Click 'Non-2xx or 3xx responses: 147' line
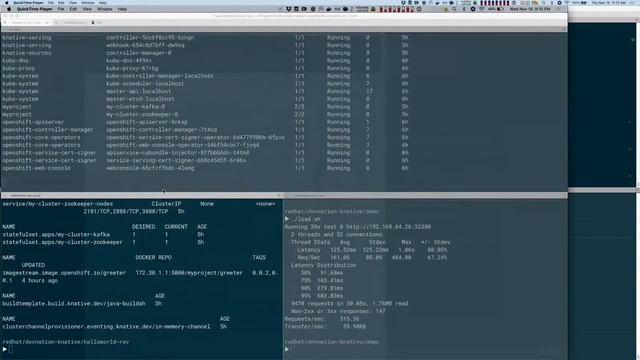 click(x=338, y=311)
